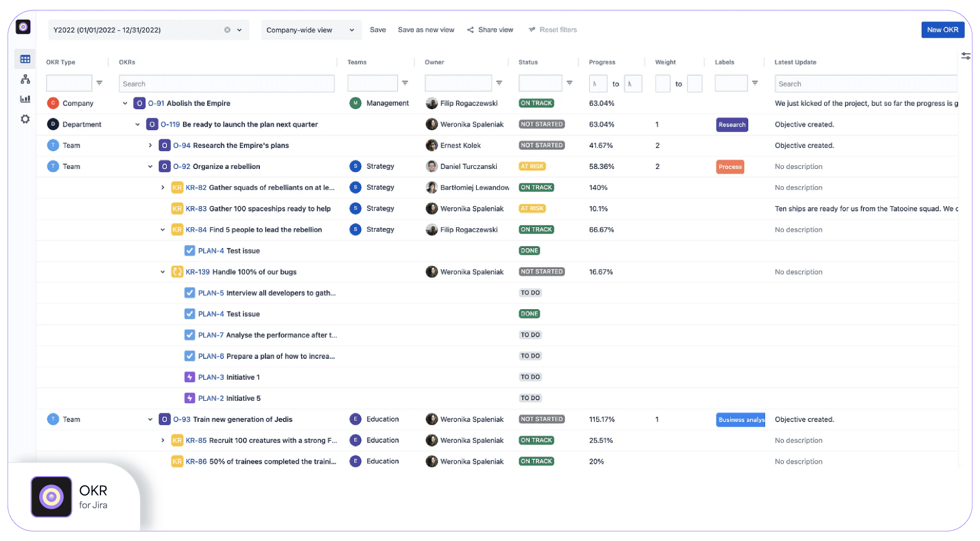
Task: Click the Process label tag
Action: pyautogui.click(x=730, y=167)
